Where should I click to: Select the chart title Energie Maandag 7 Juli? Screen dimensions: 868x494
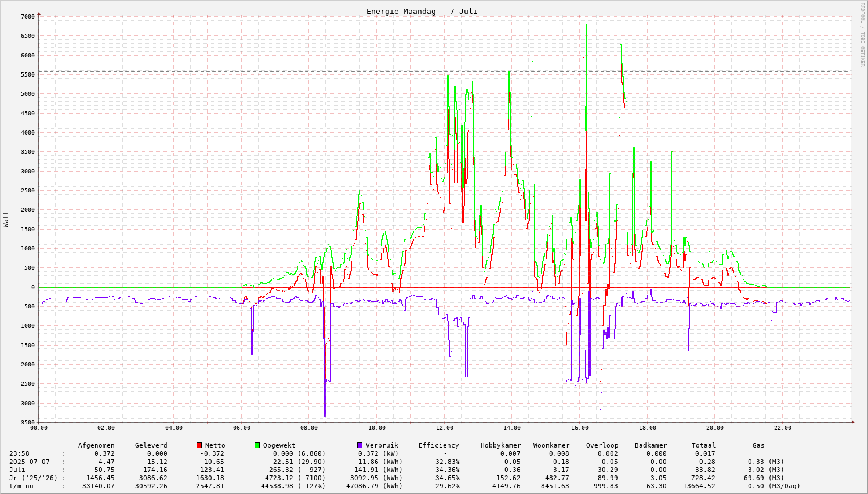(422, 12)
